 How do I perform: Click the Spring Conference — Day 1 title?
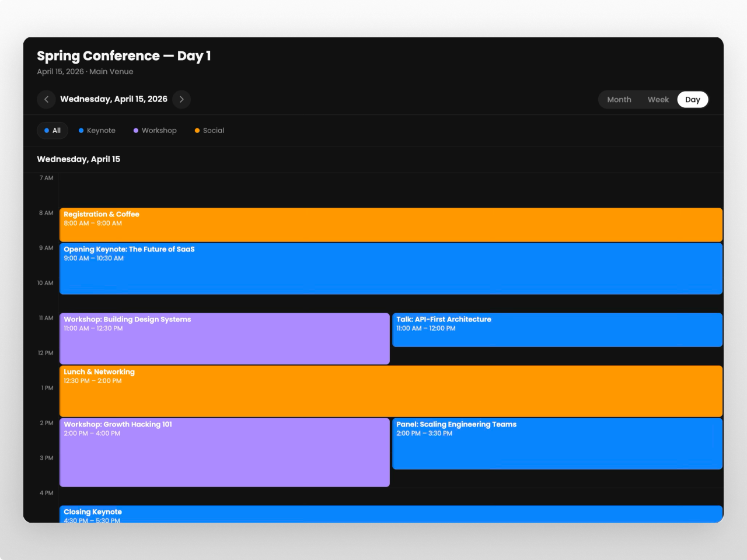[x=124, y=56]
